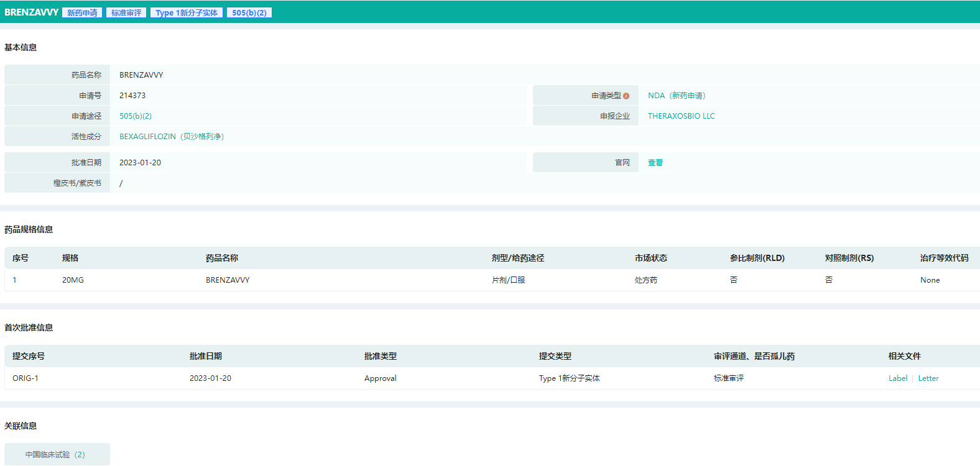
Task: Open the Label document link
Action: (x=898, y=378)
